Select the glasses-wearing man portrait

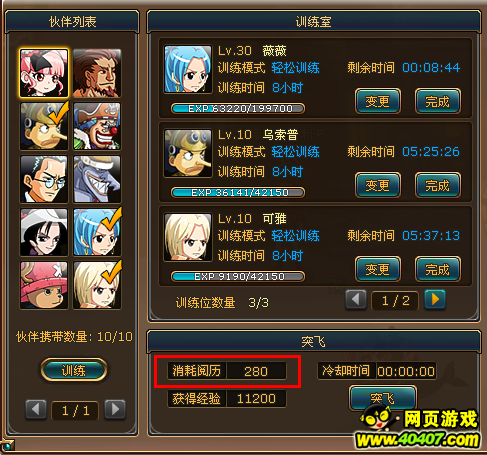point(44,179)
